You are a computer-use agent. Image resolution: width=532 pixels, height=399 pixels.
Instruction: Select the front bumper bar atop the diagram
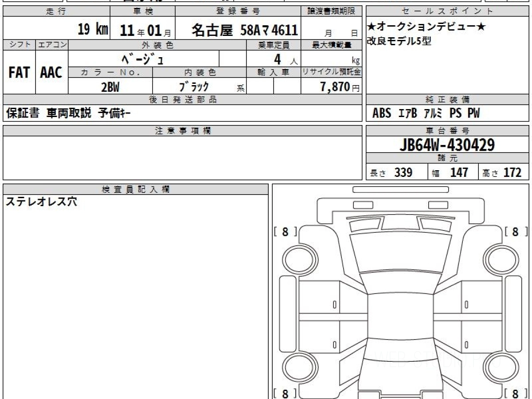[x=400, y=189]
